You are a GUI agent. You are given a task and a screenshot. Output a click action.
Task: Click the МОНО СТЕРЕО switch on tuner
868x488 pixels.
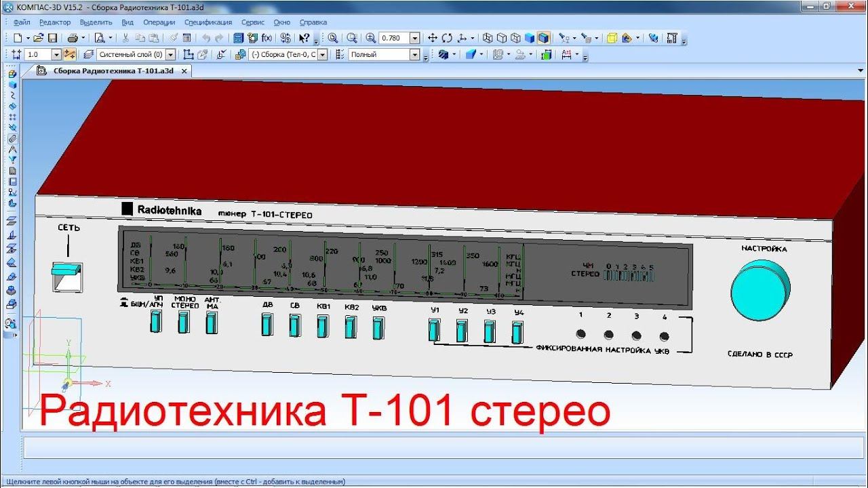pyautogui.click(x=184, y=323)
